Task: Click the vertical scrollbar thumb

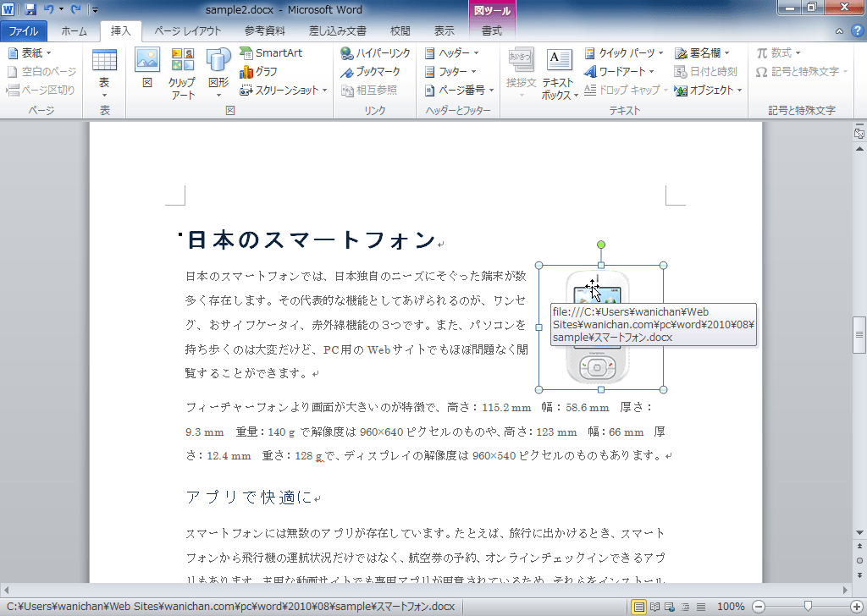Action: tap(859, 335)
